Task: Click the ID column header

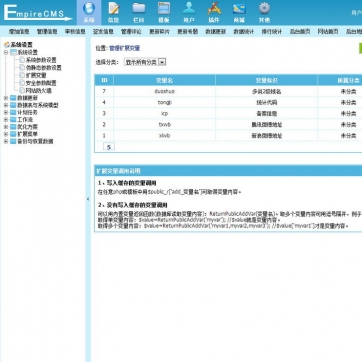Action: point(104,80)
